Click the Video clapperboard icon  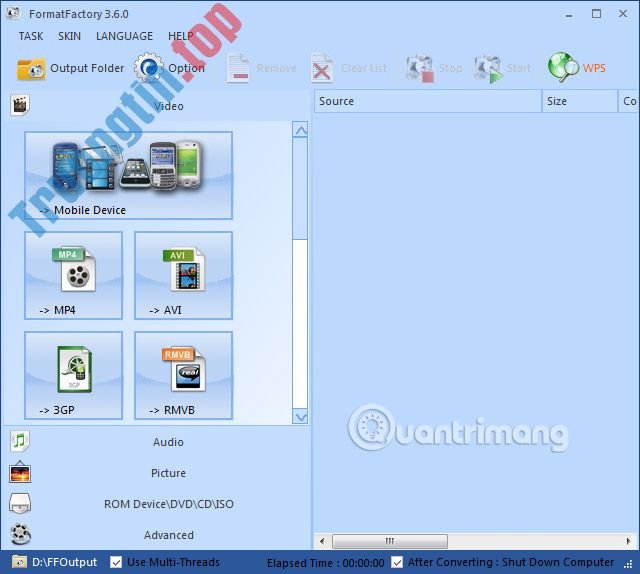pos(19,105)
